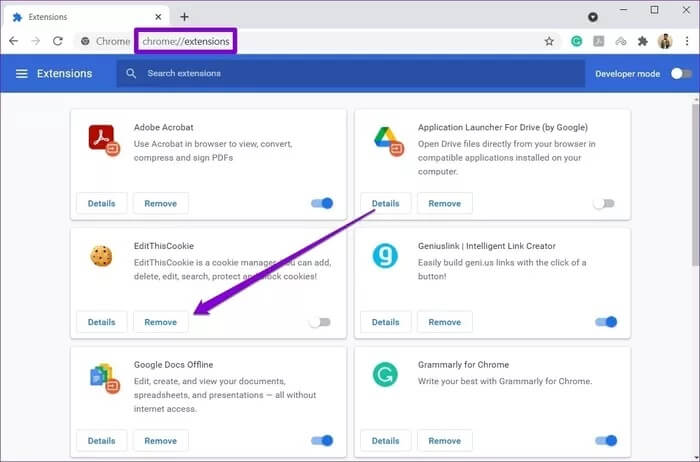Viewport: 700px width, 462px height.
Task: Click the Google Docs Offline icon
Action: pyautogui.click(x=104, y=378)
